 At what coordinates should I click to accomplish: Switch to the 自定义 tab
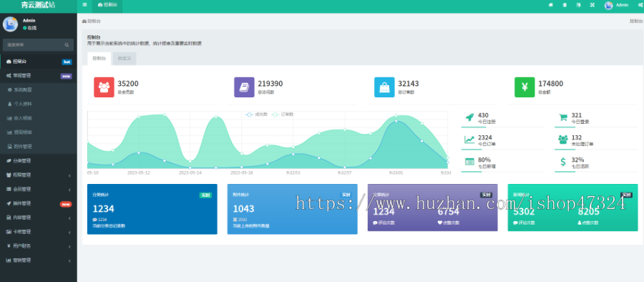click(125, 59)
